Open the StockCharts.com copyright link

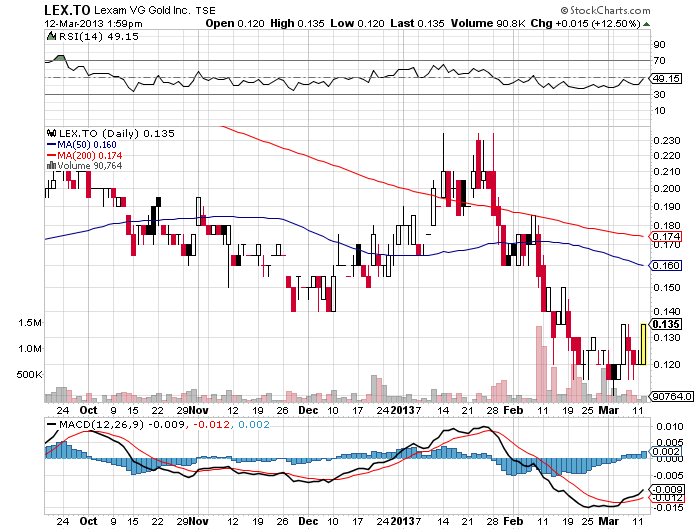tap(606, 10)
